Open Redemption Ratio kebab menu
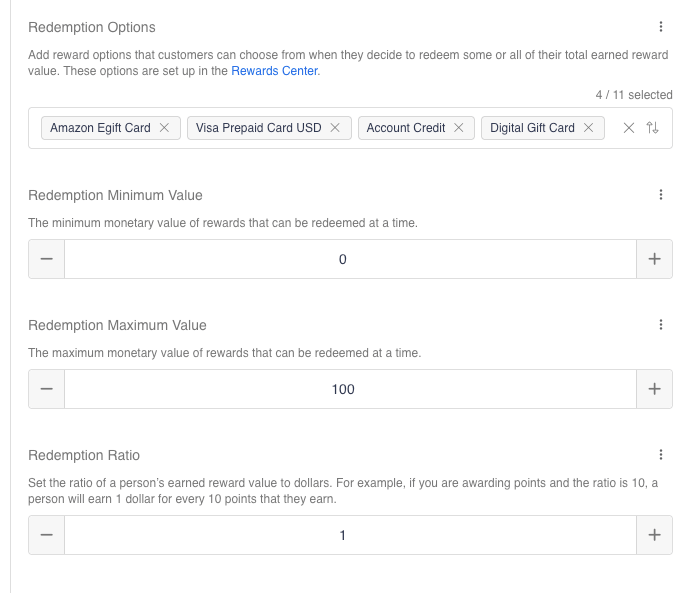Viewport: 694px width, 593px height. (x=661, y=454)
